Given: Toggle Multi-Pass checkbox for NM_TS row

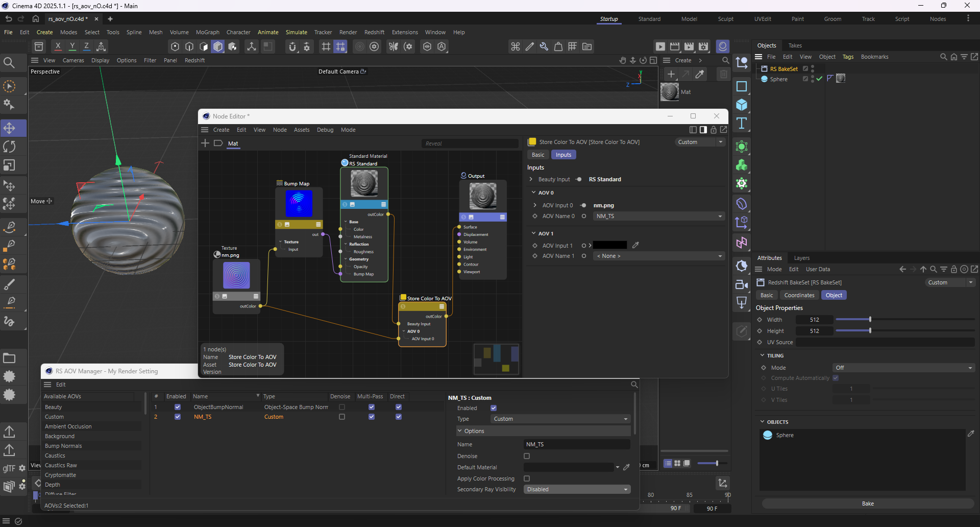Looking at the screenshot, I should pos(372,417).
